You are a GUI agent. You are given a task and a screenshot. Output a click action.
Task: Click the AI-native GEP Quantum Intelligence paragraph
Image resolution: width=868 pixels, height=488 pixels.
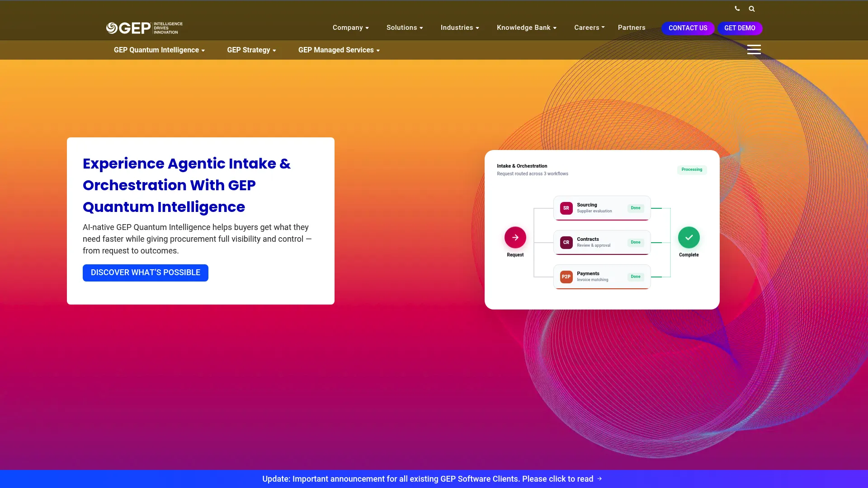click(197, 239)
